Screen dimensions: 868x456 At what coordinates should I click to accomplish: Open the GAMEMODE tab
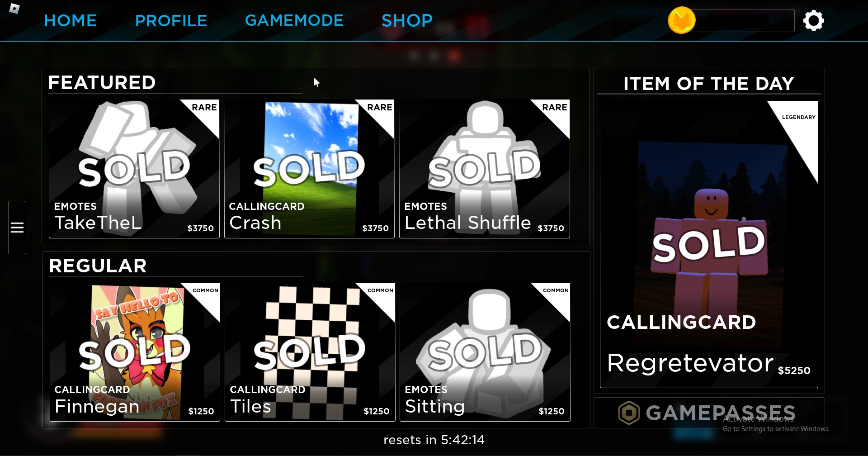294,21
